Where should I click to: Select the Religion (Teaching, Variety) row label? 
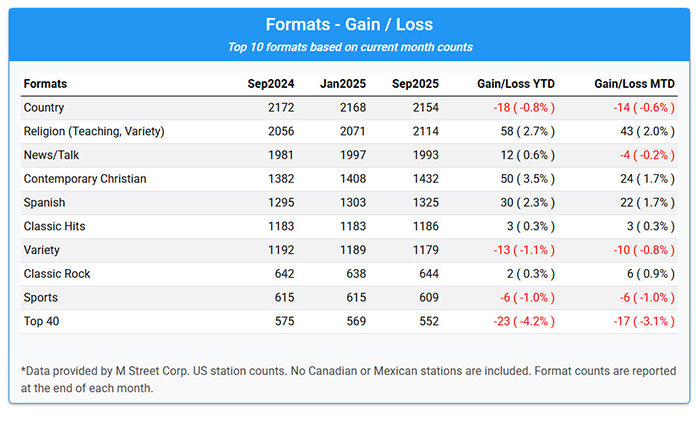(x=93, y=131)
